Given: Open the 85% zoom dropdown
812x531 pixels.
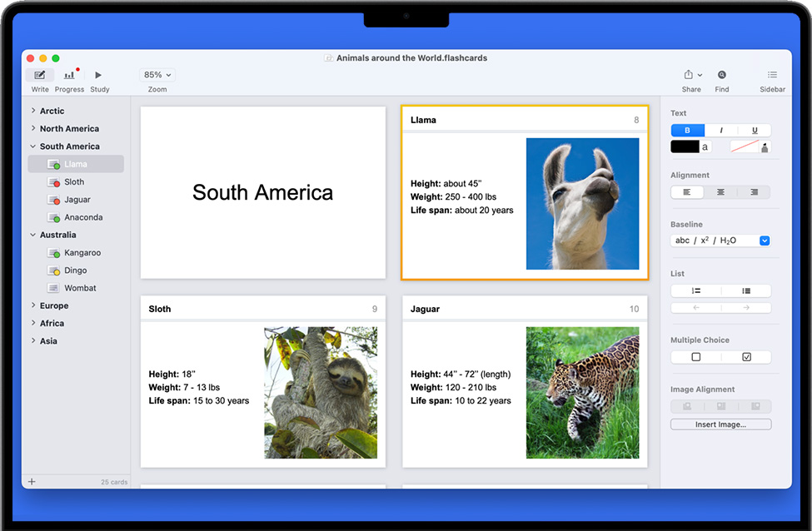Looking at the screenshot, I should (x=157, y=75).
